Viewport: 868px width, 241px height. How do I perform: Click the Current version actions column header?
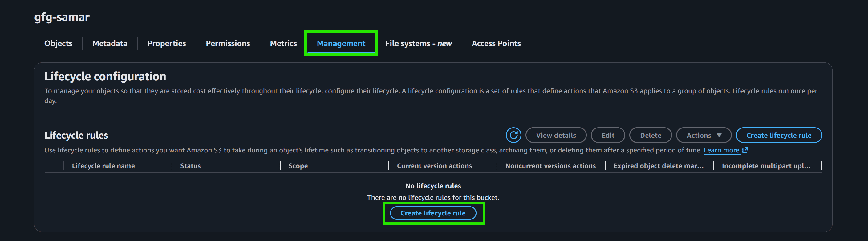click(434, 166)
